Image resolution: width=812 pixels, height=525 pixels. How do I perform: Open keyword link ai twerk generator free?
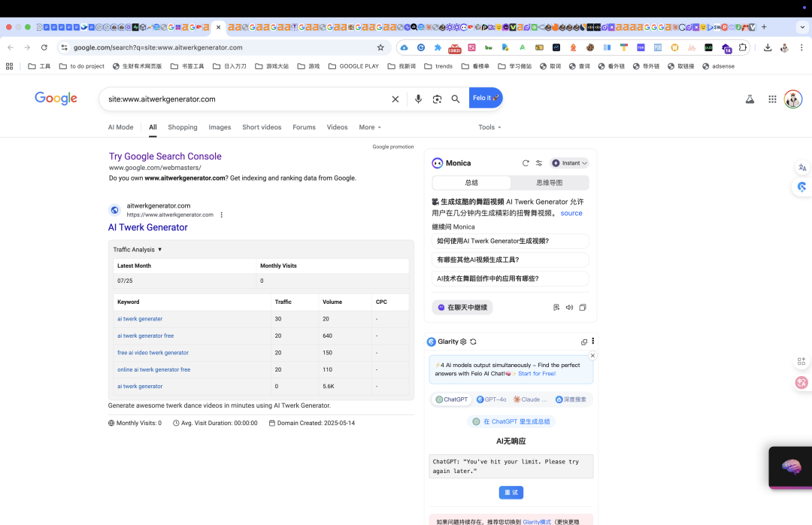tap(146, 335)
